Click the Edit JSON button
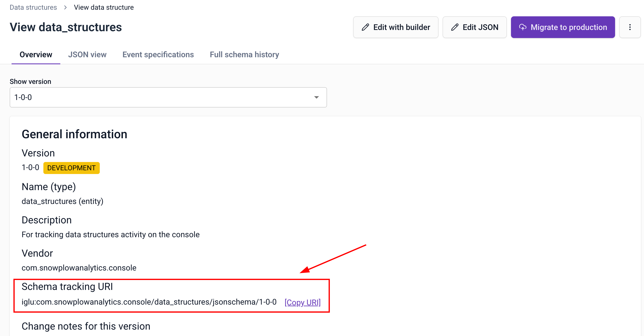Screen dimensions: 644x336 [474, 27]
